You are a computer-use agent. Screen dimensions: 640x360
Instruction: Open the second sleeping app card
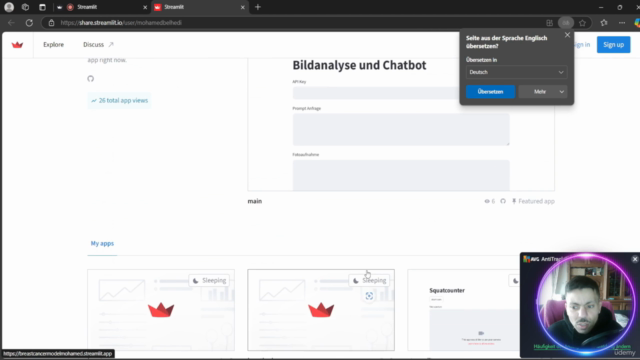(321, 310)
